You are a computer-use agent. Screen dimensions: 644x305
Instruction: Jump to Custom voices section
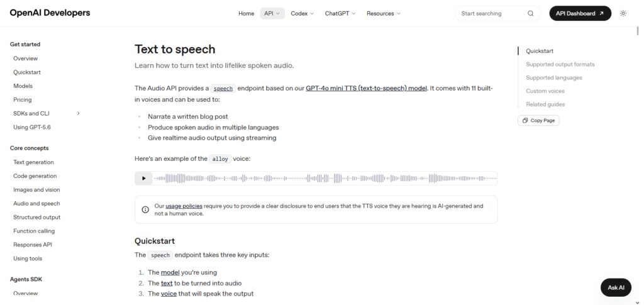pyautogui.click(x=545, y=91)
